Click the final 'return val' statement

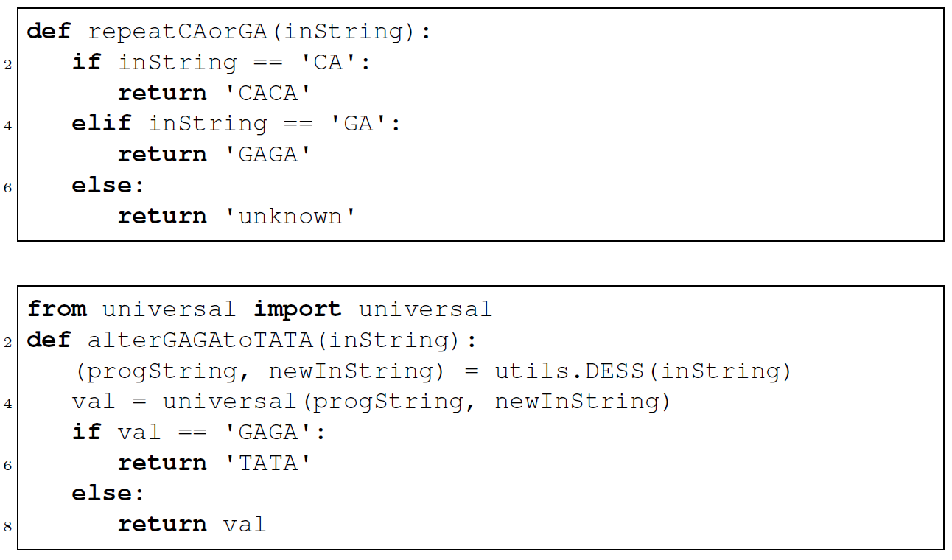coord(192,525)
